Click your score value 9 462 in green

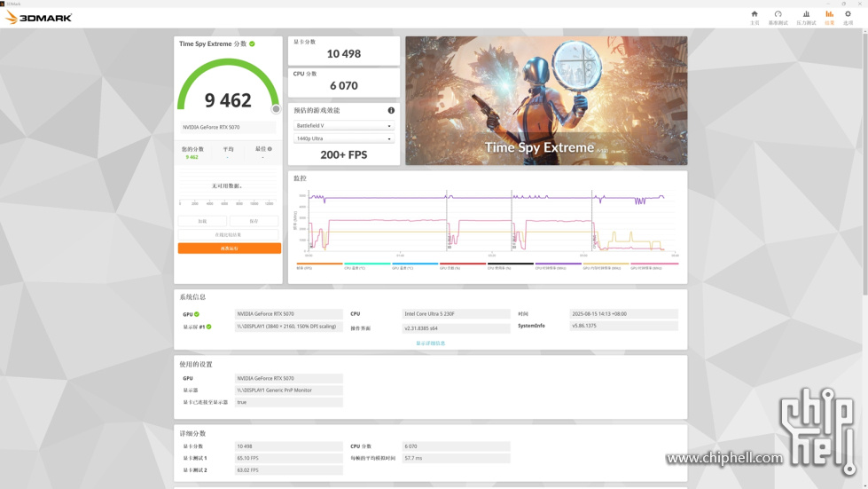[192, 157]
